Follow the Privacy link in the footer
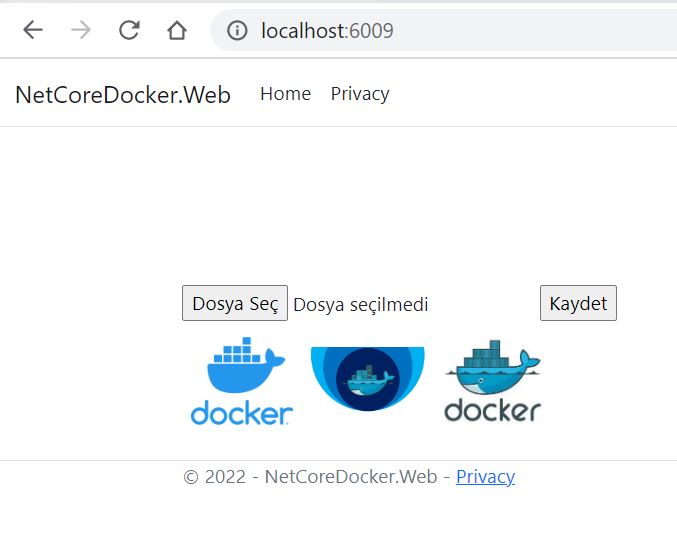 pyautogui.click(x=485, y=477)
